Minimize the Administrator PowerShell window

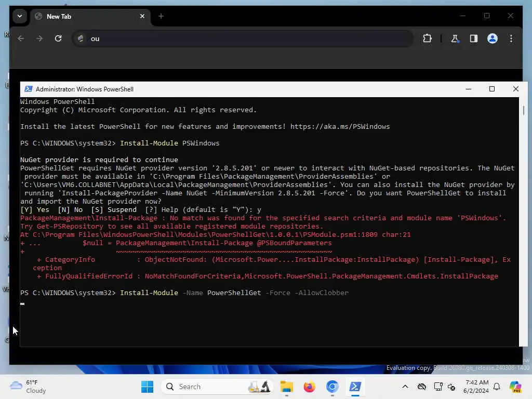[469, 89]
